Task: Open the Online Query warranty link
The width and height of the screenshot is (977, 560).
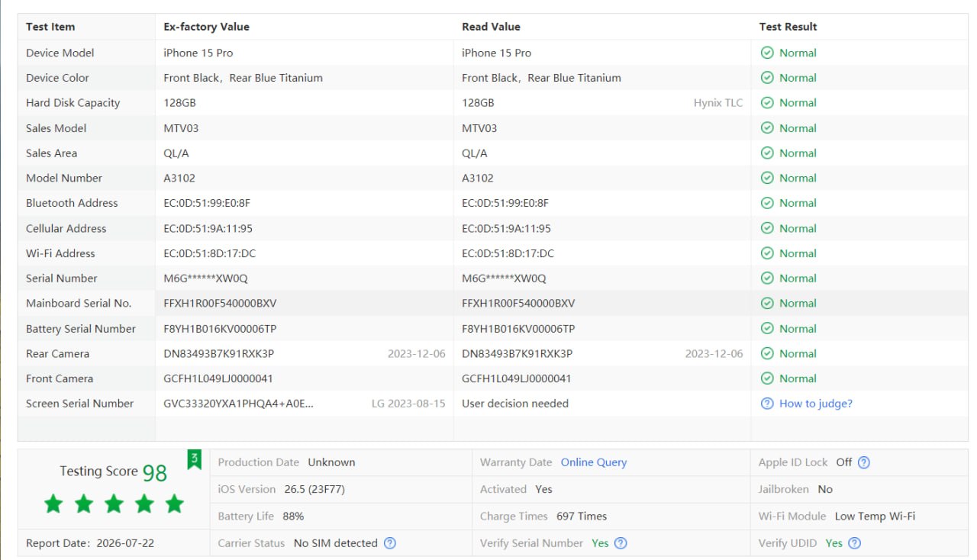Action: coord(594,462)
